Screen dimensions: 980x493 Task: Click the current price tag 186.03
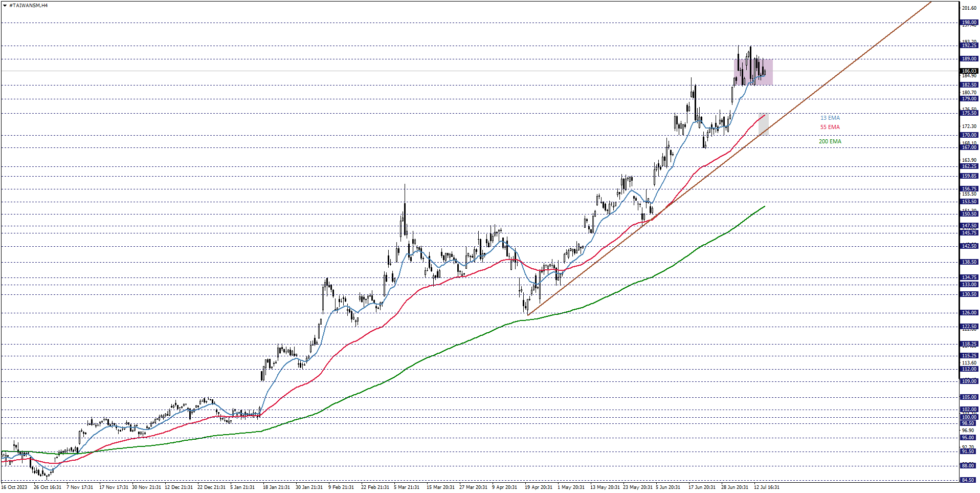[x=969, y=71]
